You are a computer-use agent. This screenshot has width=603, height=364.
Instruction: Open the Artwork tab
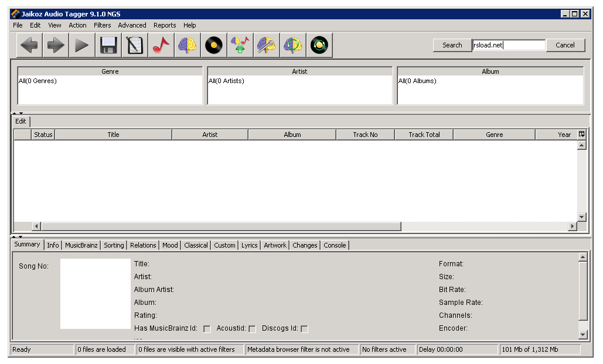point(275,245)
